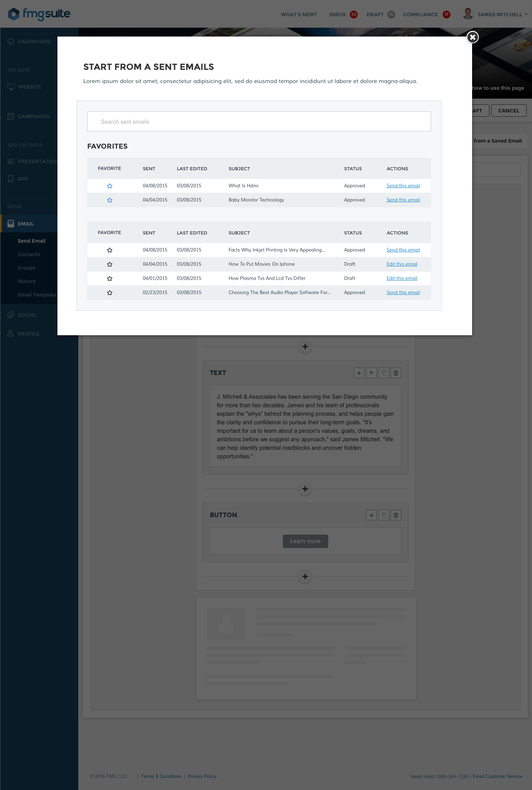
Task: Close the sent emails modal dialog
Action: [x=472, y=37]
